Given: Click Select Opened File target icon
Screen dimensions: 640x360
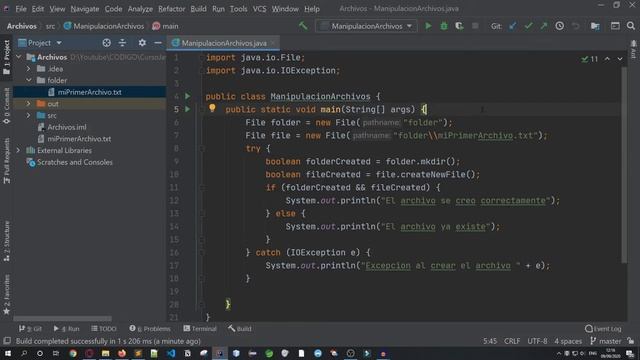Looking at the screenshot, I should [107, 42].
